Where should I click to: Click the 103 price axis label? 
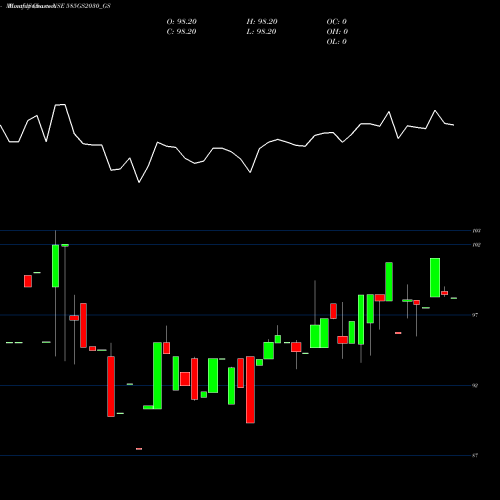(x=476, y=231)
